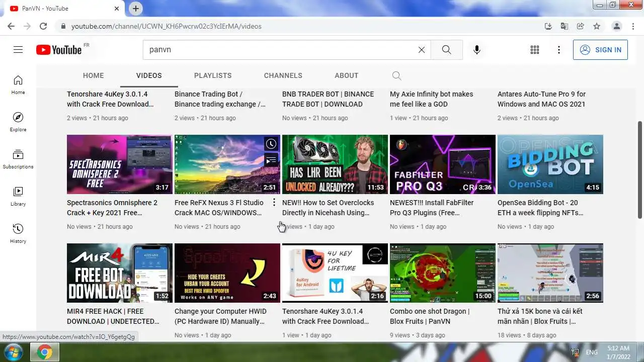Image resolution: width=644 pixels, height=362 pixels.
Task: Open Spectrasonics Omnisphere 2 Free thumbnail
Action: pos(120,164)
